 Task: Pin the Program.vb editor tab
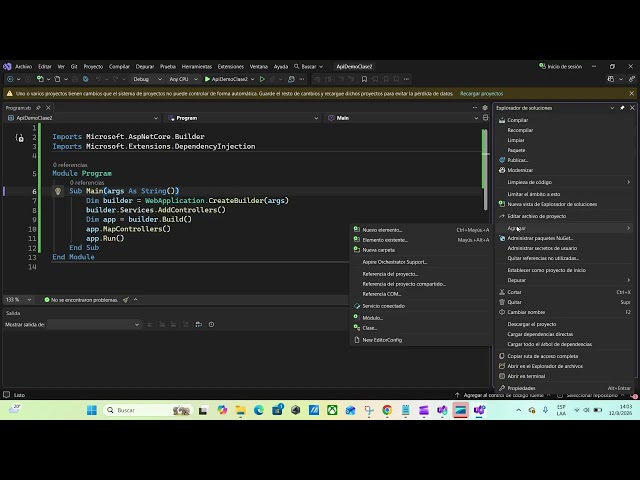(38, 108)
